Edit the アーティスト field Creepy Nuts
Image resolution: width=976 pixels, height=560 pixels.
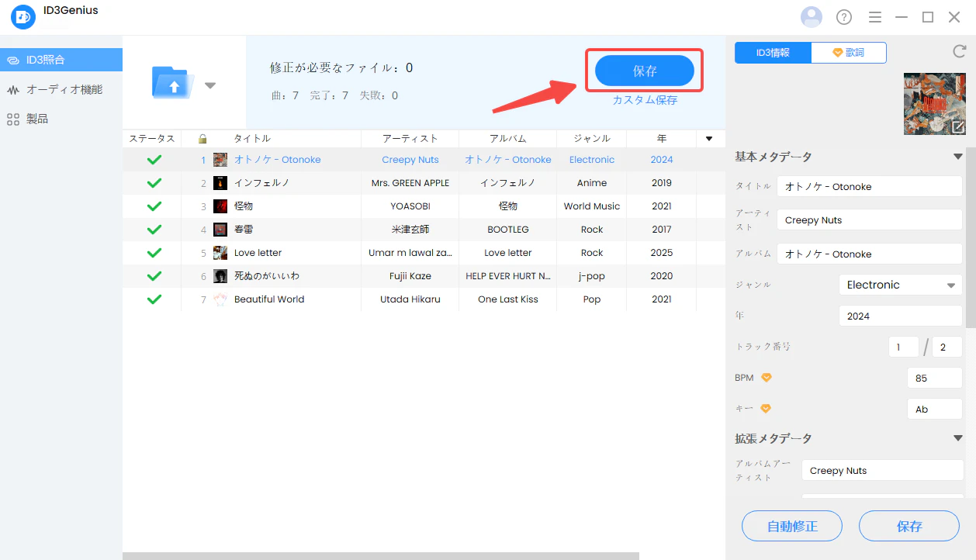pyautogui.click(x=870, y=220)
